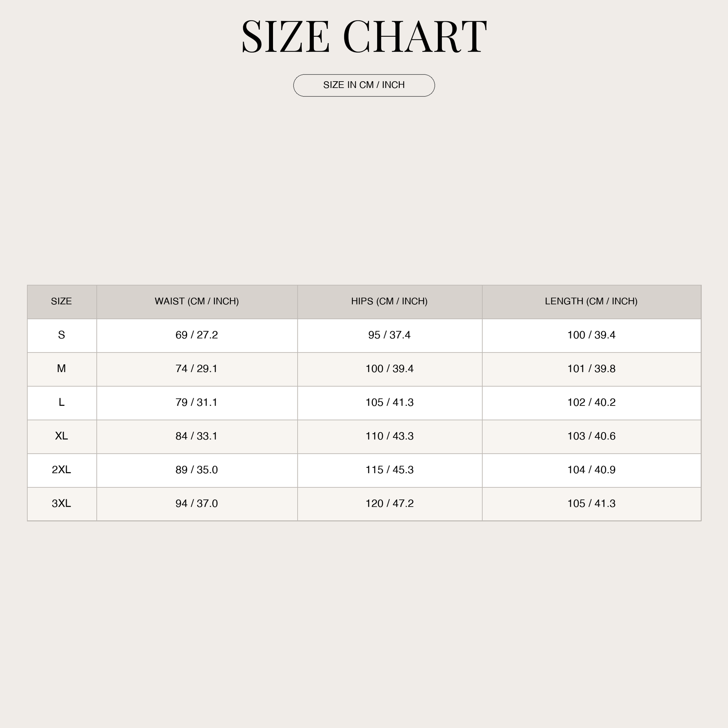Click the 3XL size row label
728x728 pixels.
(62, 504)
